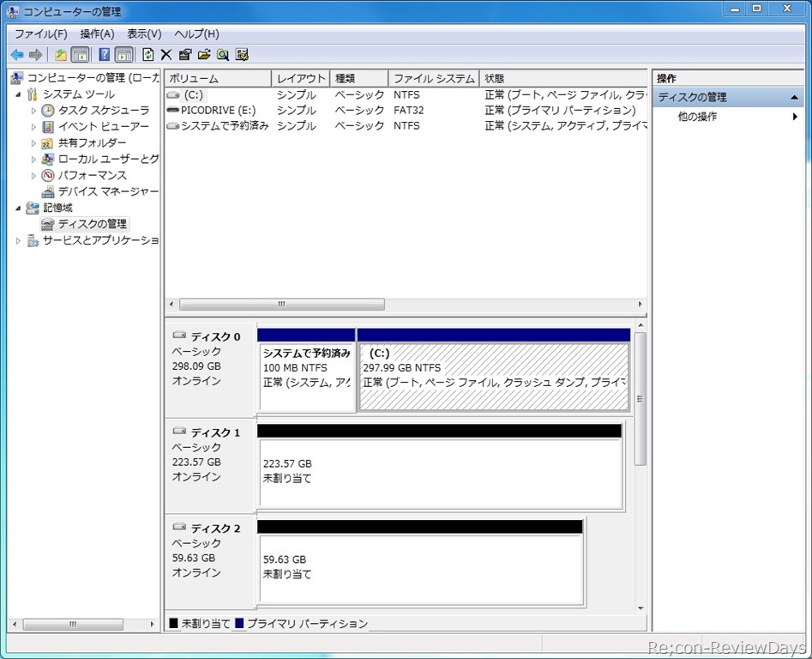Click the blue Back arrow in toolbar
The height and width of the screenshot is (659, 812).
coord(17,54)
